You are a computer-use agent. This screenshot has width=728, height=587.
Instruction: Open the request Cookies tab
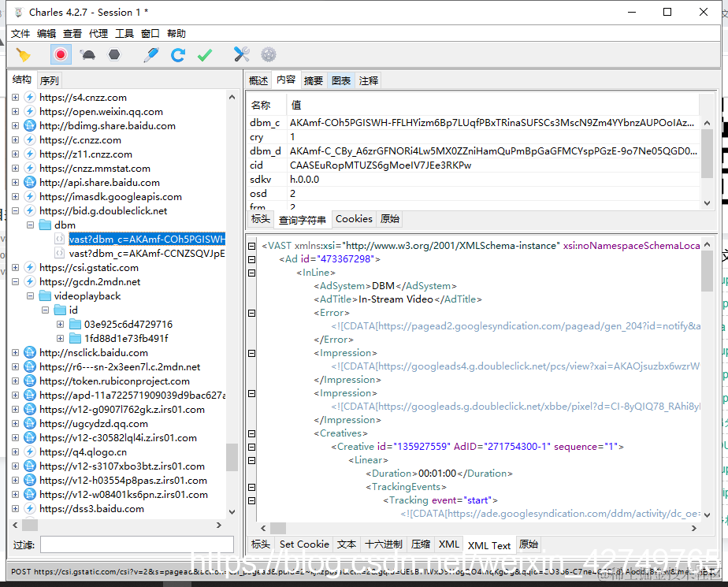tap(354, 219)
